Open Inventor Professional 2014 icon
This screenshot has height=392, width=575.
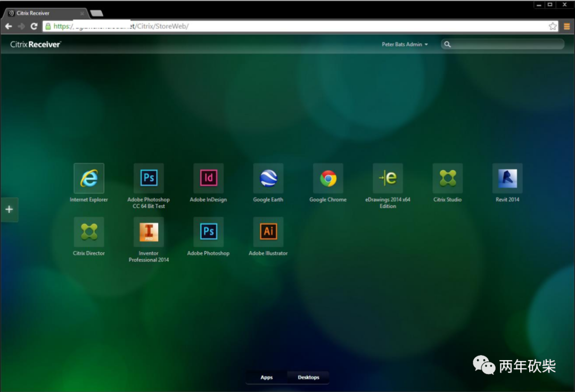(149, 231)
